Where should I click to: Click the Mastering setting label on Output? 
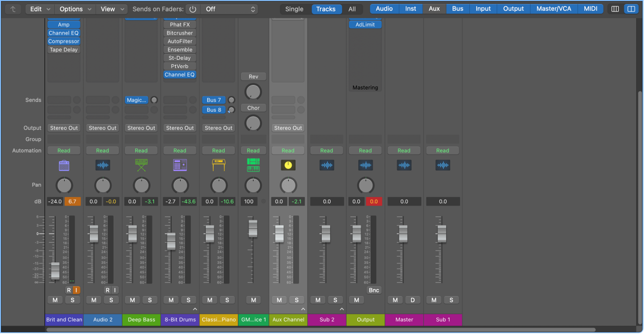[x=365, y=87]
